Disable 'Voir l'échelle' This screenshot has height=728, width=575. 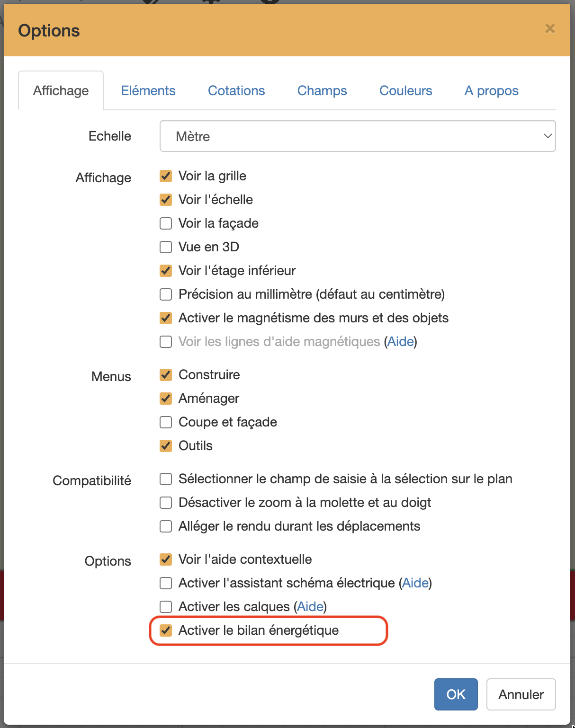[166, 199]
